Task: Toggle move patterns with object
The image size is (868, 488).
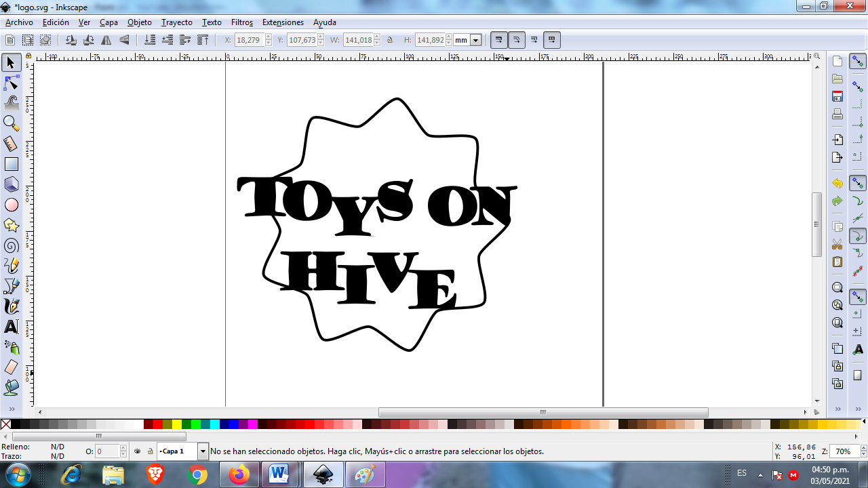Action: coord(552,40)
